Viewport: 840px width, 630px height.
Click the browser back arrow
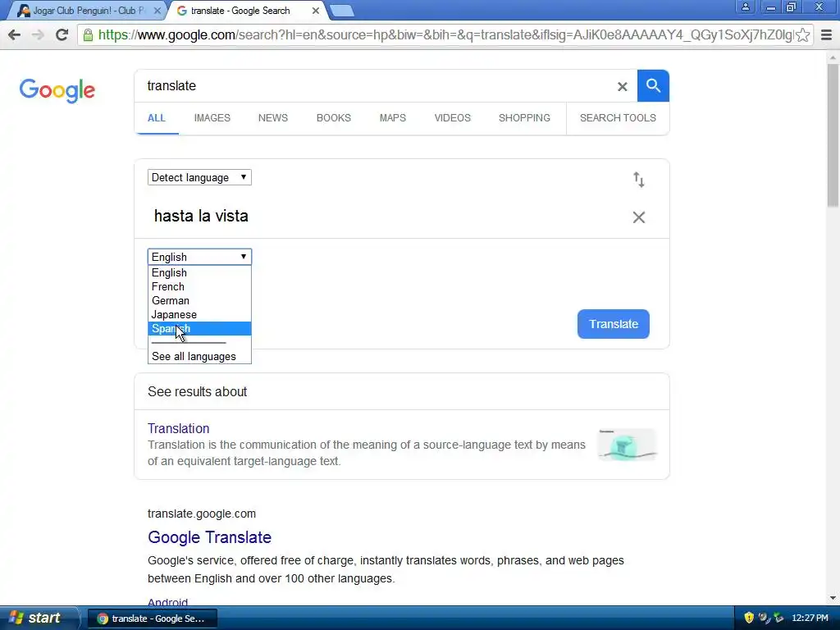pos(15,34)
